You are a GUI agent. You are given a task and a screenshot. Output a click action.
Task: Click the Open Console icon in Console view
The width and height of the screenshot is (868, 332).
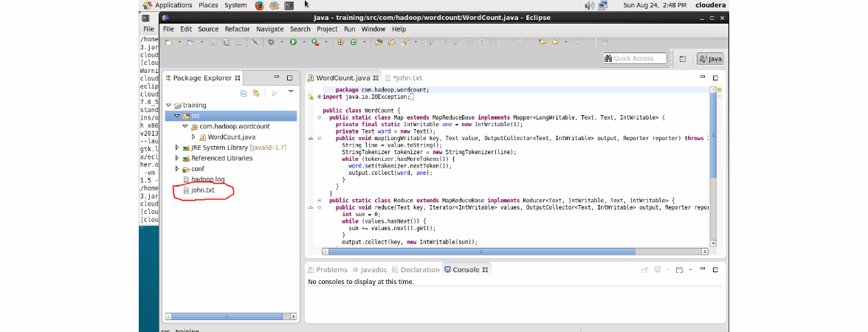click(679, 270)
